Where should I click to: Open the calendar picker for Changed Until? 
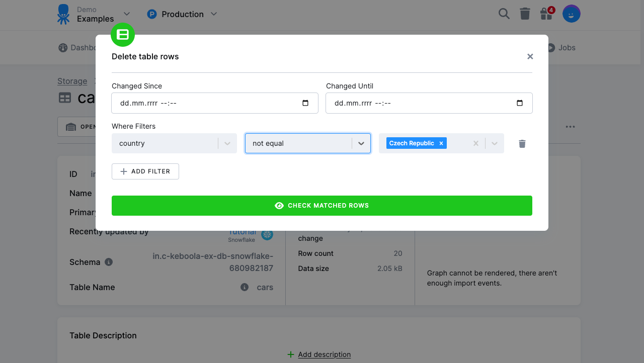click(519, 103)
